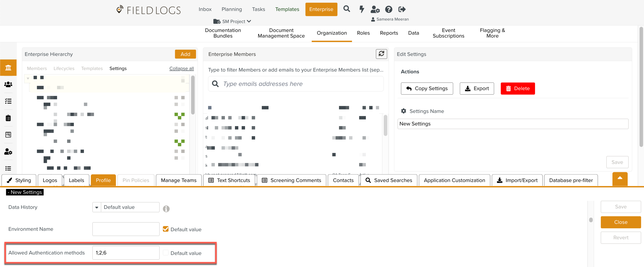Click the Settings Name input field

[513, 124]
